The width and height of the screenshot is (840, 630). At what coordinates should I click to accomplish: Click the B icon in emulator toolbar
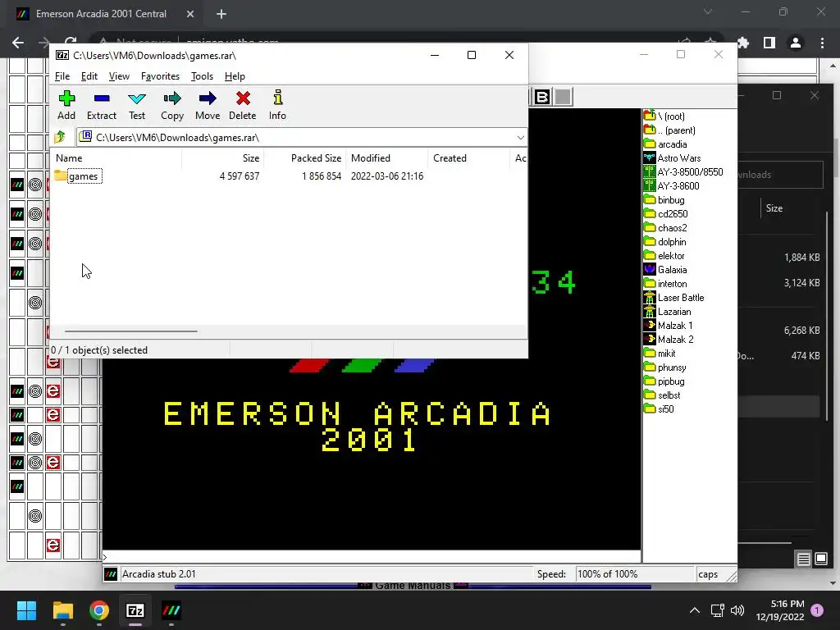[542, 97]
